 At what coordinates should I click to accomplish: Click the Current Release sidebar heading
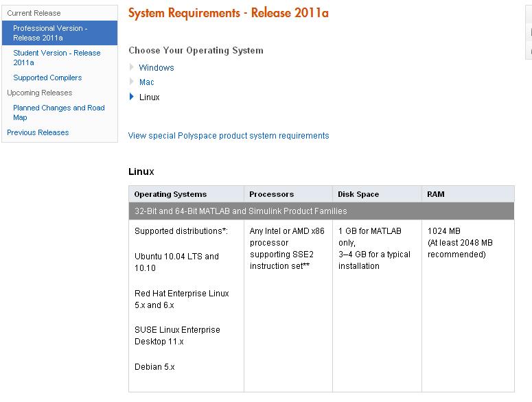(x=34, y=13)
